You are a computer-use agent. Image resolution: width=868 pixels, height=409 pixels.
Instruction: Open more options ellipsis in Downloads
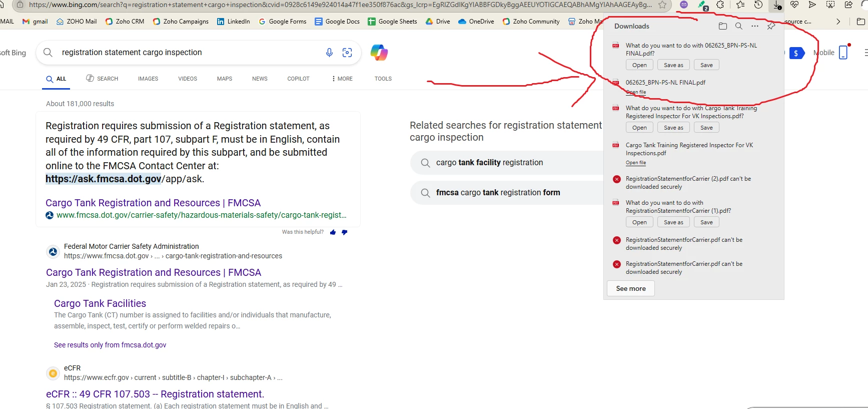point(755,26)
